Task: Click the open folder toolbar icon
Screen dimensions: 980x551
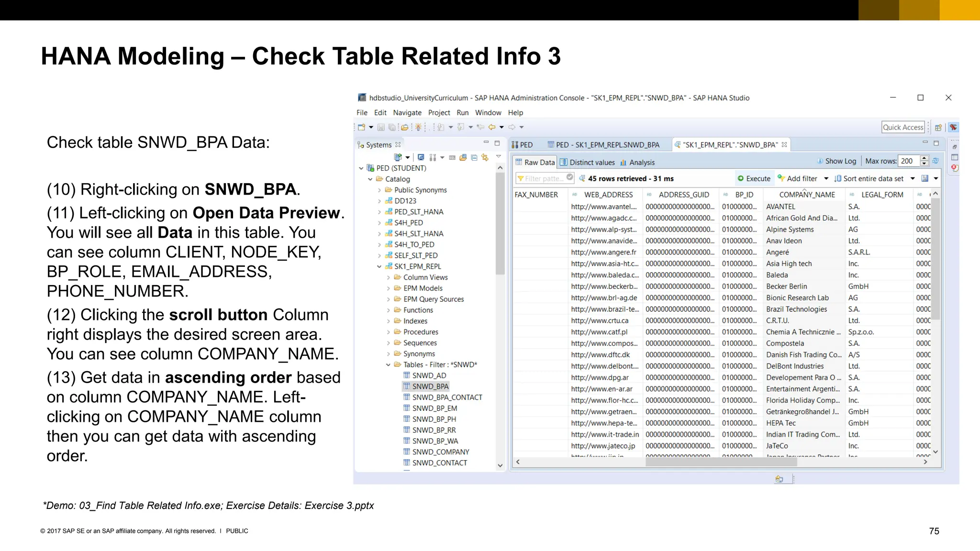Action: click(405, 127)
